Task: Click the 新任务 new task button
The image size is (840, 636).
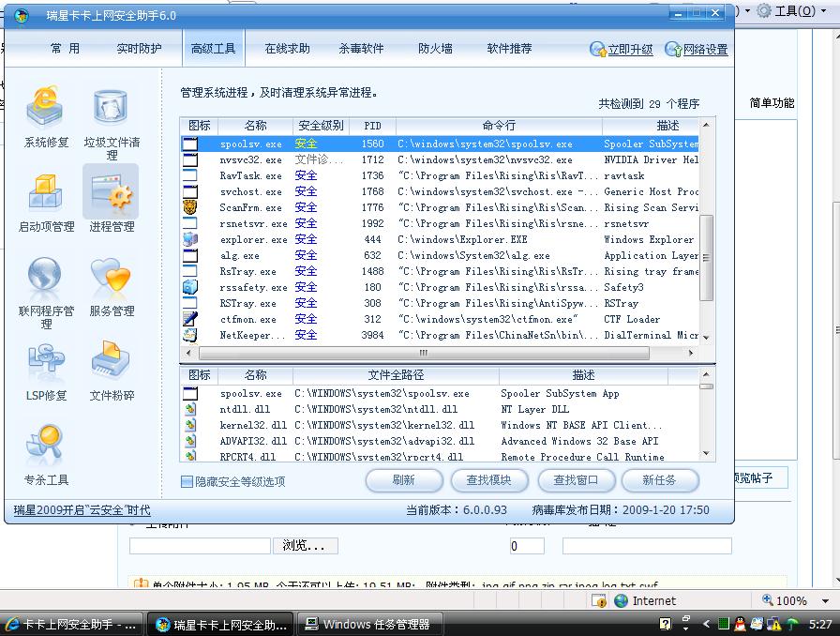Action: pos(660,480)
